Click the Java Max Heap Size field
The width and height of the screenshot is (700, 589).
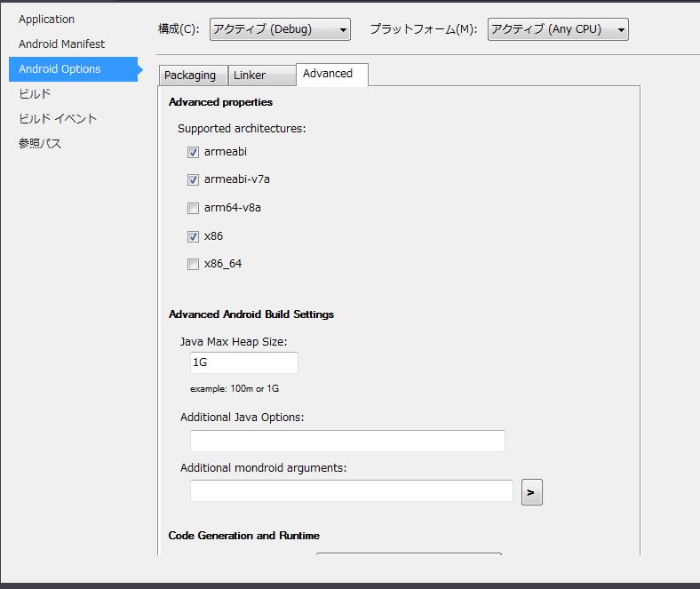243,362
